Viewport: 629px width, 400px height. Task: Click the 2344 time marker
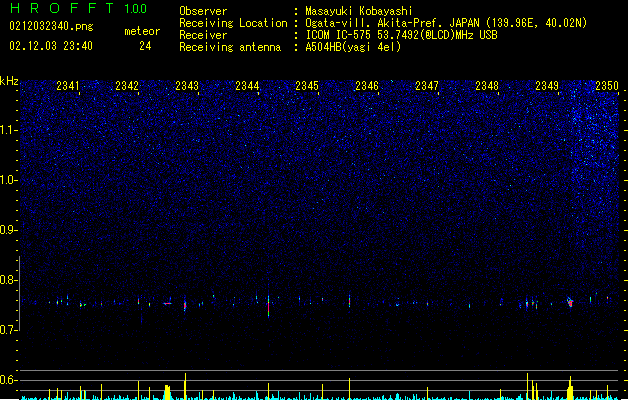pyautogui.click(x=247, y=86)
